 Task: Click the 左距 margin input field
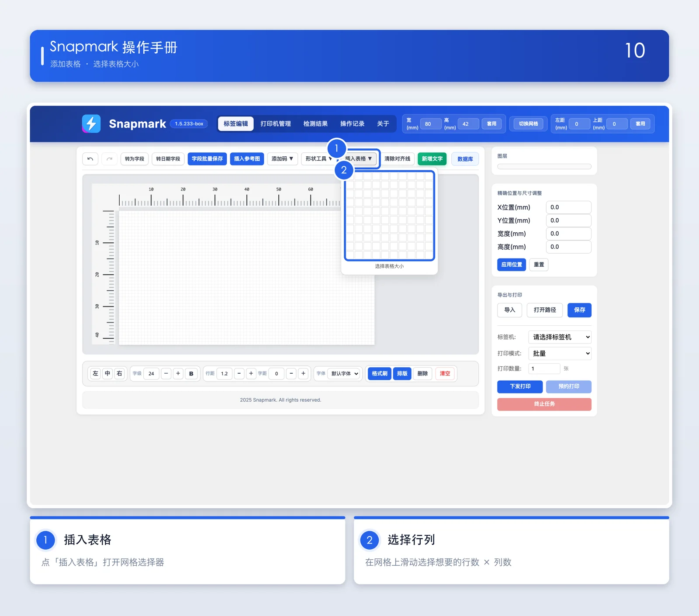(x=579, y=124)
